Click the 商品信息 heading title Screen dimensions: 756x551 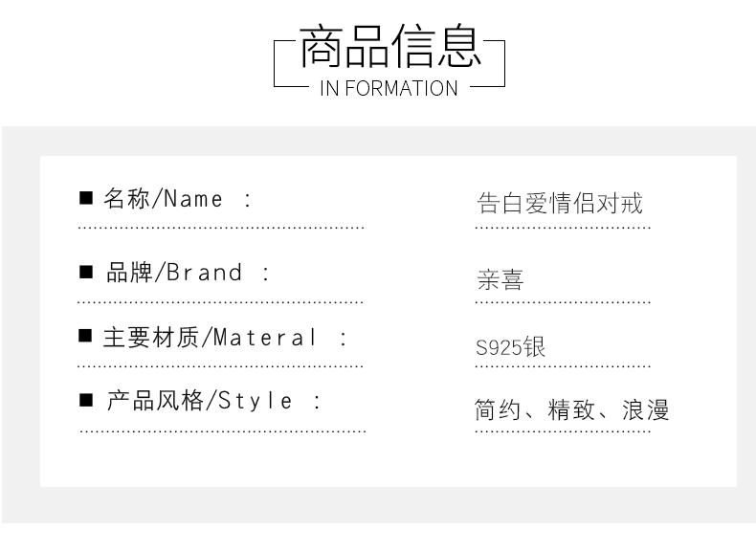point(390,45)
